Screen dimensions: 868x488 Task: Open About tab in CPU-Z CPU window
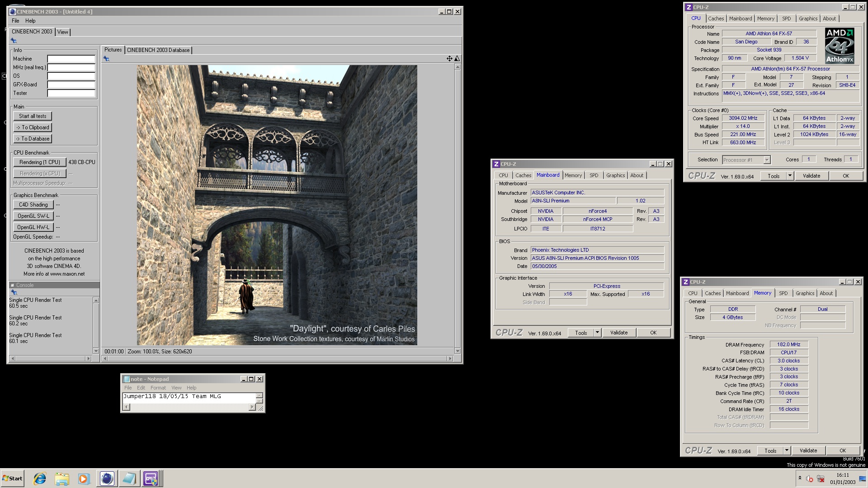(829, 19)
